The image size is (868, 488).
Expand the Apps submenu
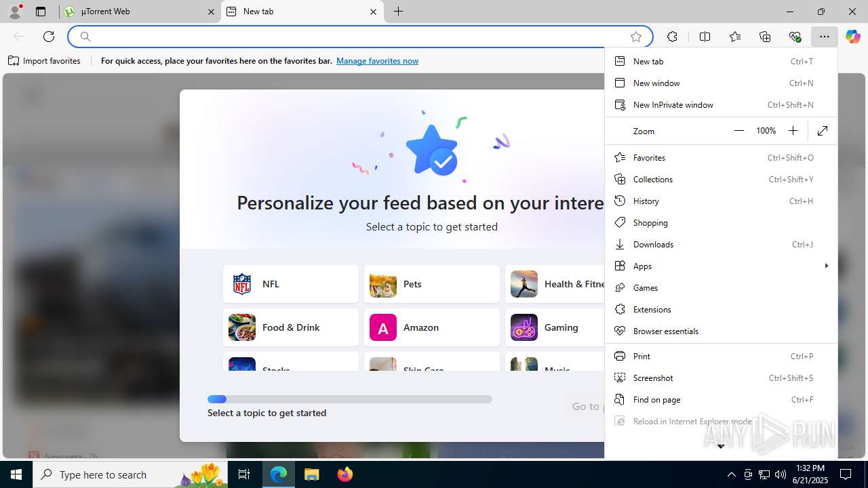tap(721, 266)
